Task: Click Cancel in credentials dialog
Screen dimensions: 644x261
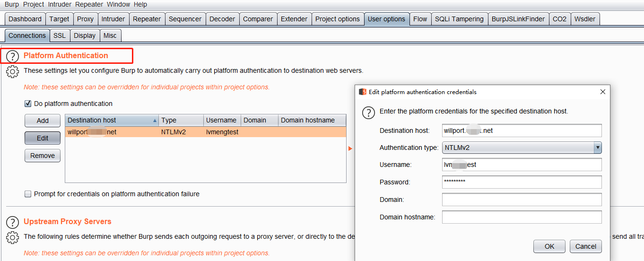Action: [x=586, y=246]
